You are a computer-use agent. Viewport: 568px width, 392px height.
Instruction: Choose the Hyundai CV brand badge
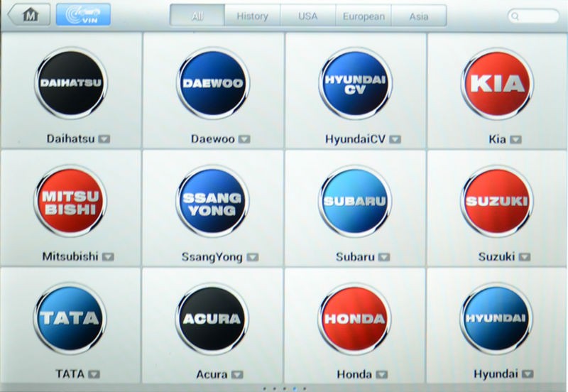tap(355, 84)
